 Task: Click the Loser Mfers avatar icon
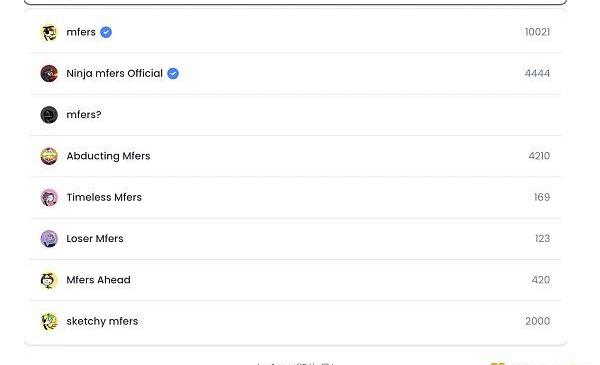tap(49, 239)
